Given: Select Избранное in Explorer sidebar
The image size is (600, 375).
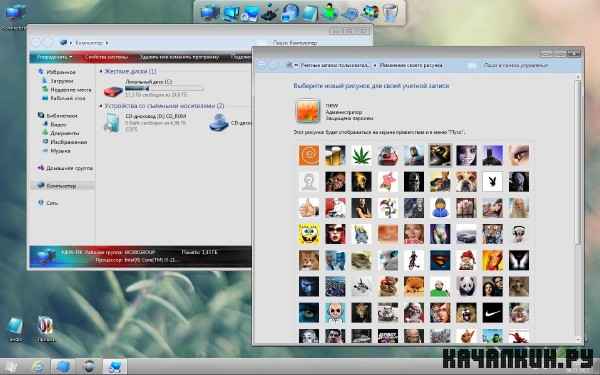Looking at the screenshot, I should pyautogui.click(x=61, y=72).
